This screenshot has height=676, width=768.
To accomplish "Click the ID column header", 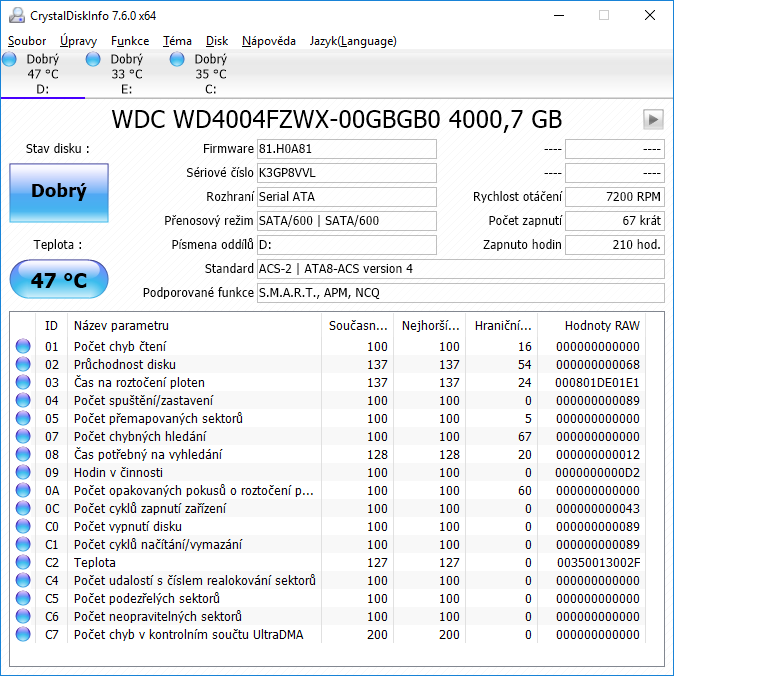I will point(51,326).
